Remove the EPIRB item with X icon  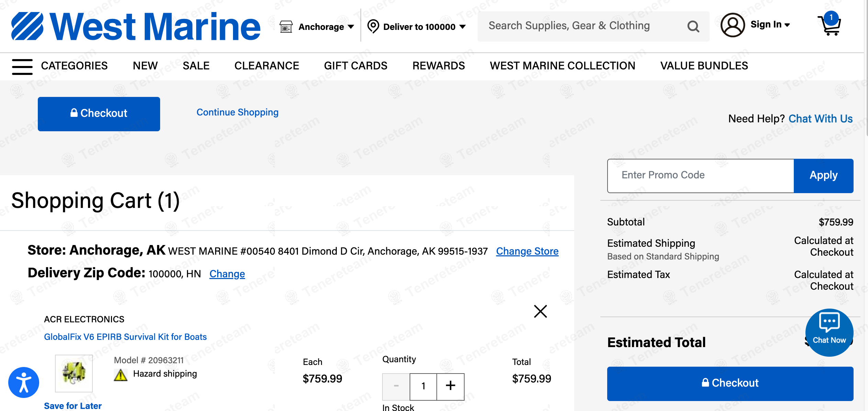click(x=540, y=311)
